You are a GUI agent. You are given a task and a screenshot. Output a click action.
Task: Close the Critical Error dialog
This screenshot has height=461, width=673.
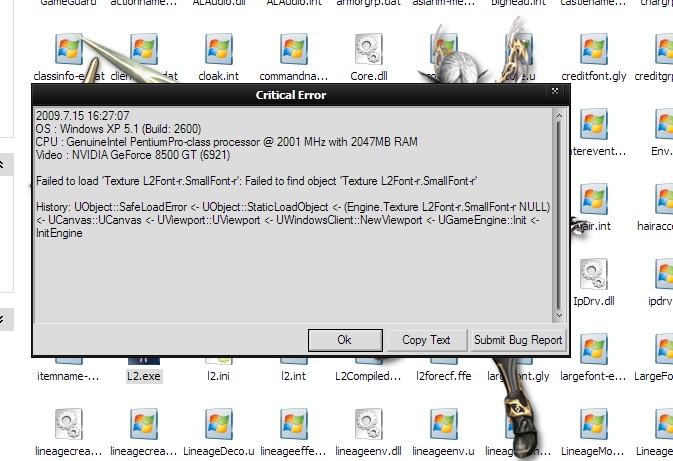pos(554,91)
